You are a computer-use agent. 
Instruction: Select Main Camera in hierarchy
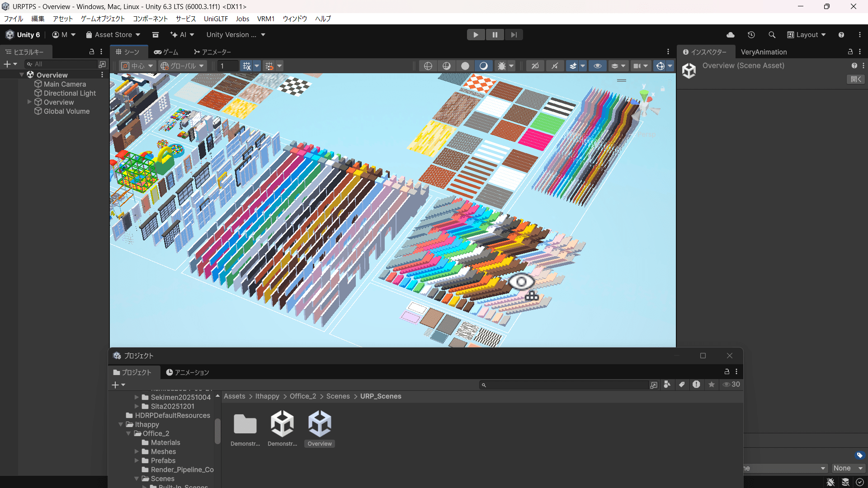[x=65, y=84]
